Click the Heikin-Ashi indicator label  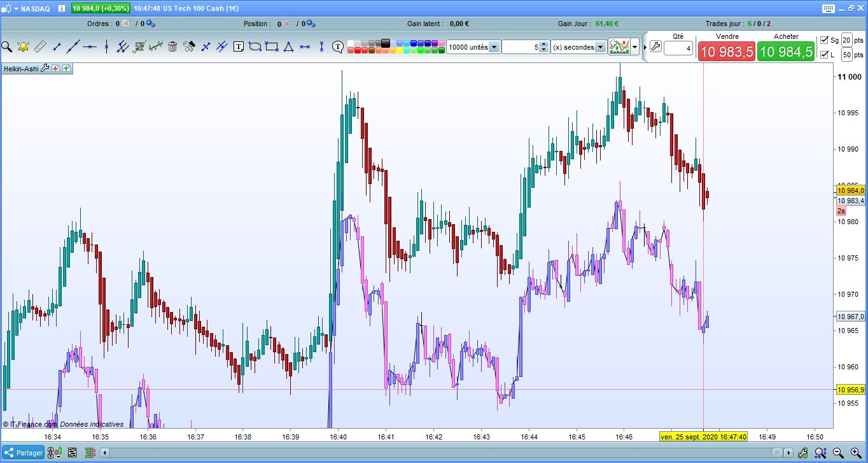click(x=21, y=68)
